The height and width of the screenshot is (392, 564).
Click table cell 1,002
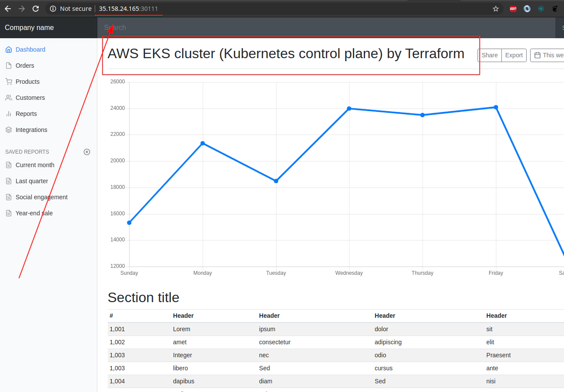[117, 342]
